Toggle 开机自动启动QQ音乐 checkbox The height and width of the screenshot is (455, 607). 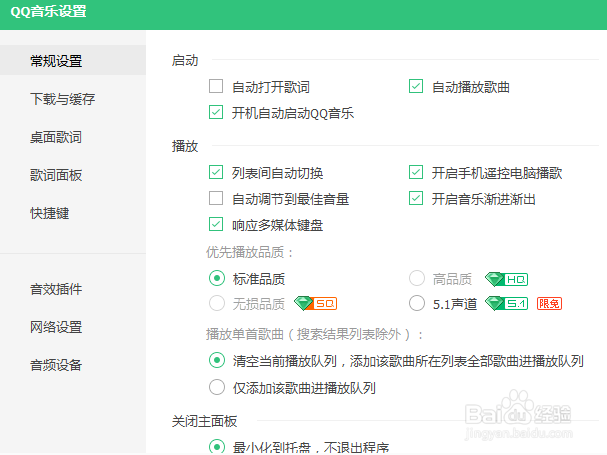(216, 112)
